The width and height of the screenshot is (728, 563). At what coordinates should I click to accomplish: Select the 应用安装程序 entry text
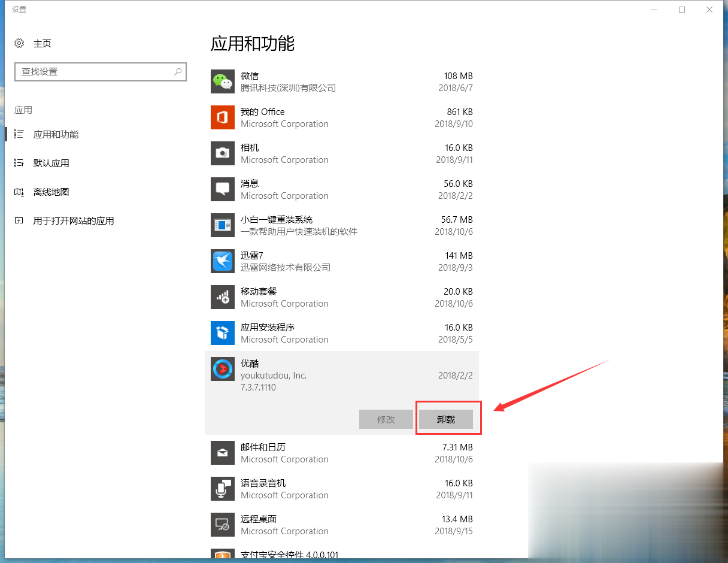tap(268, 327)
